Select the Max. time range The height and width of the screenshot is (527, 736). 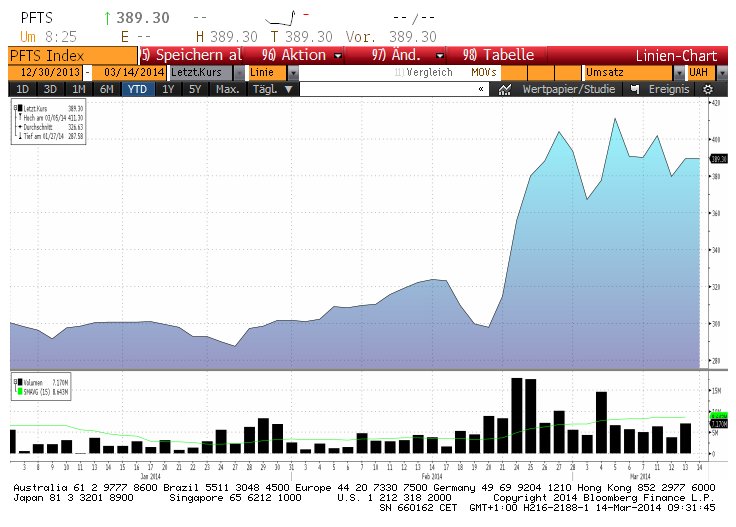[228, 89]
